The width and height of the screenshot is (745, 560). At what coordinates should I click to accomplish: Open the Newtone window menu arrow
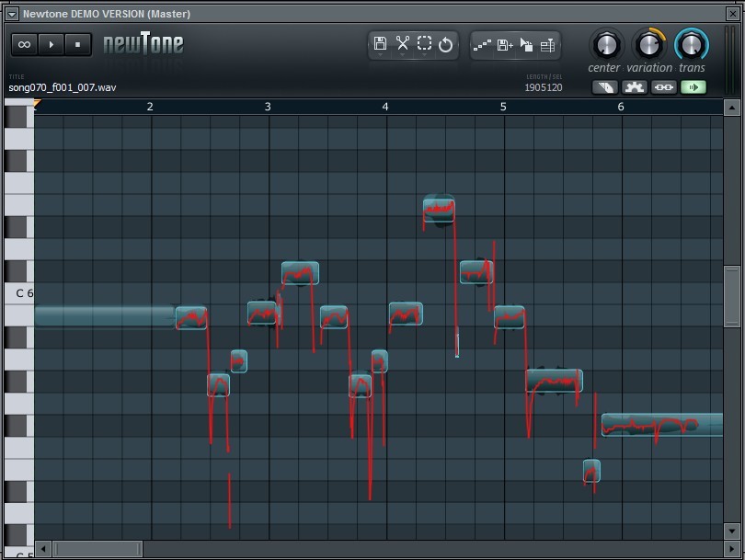(12, 14)
